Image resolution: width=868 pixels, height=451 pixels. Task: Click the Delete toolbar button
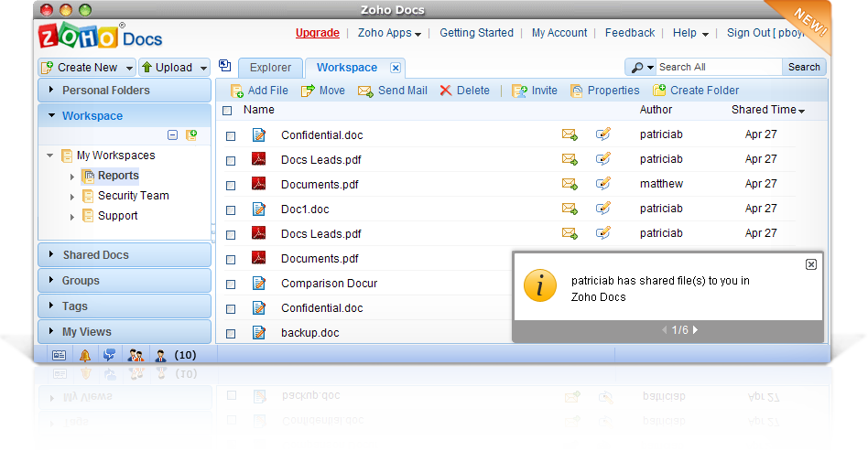click(x=464, y=91)
